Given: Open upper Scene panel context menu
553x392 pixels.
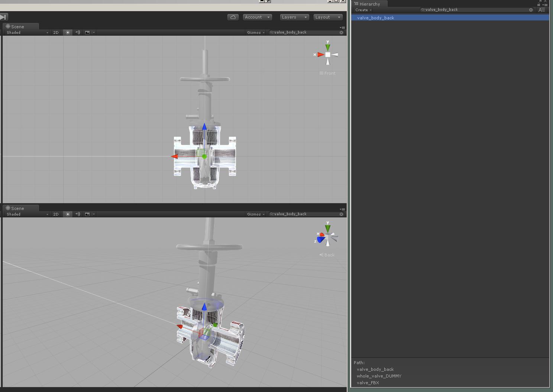Looking at the screenshot, I should pyautogui.click(x=342, y=27).
